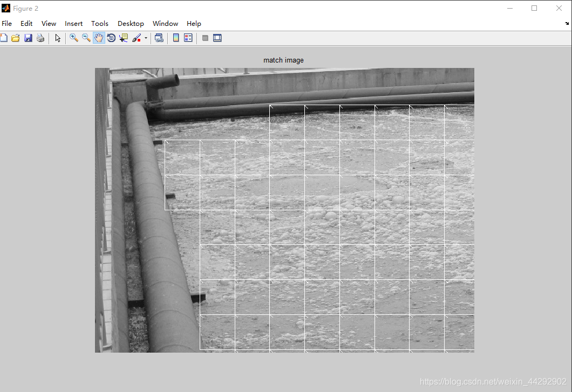Open the File menu

(x=6, y=23)
